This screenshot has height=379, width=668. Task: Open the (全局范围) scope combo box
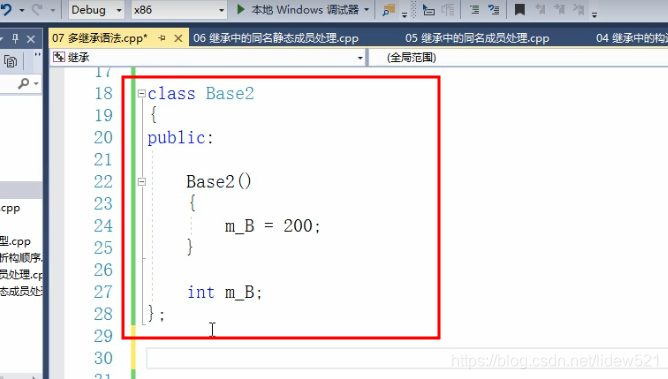pyautogui.click(x=518, y=57)
